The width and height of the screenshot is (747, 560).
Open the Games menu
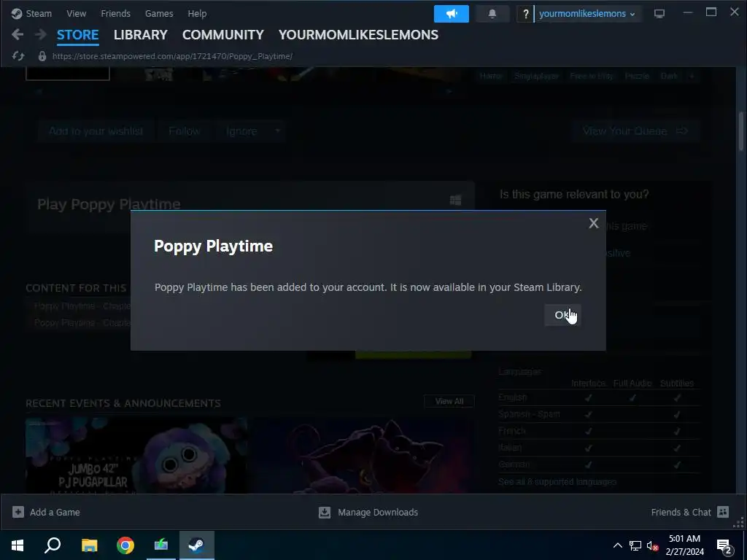point(159,13)
